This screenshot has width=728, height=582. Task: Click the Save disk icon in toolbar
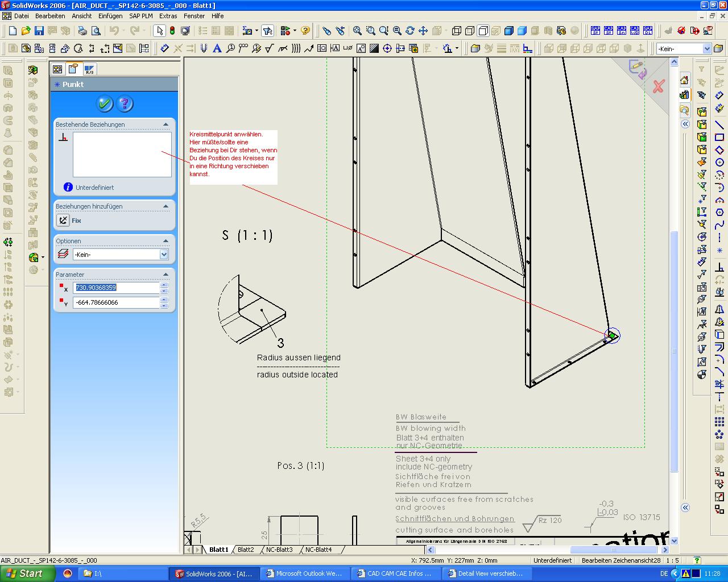click(39, 31)
